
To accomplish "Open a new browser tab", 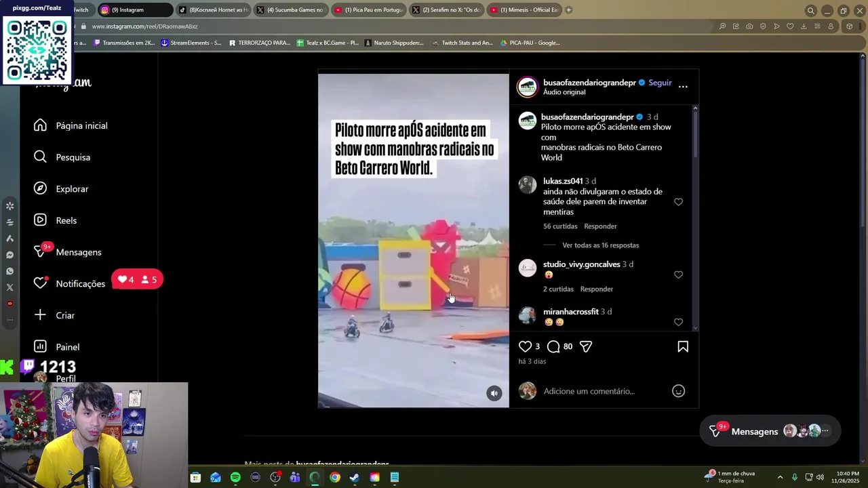I will (568, 9).
